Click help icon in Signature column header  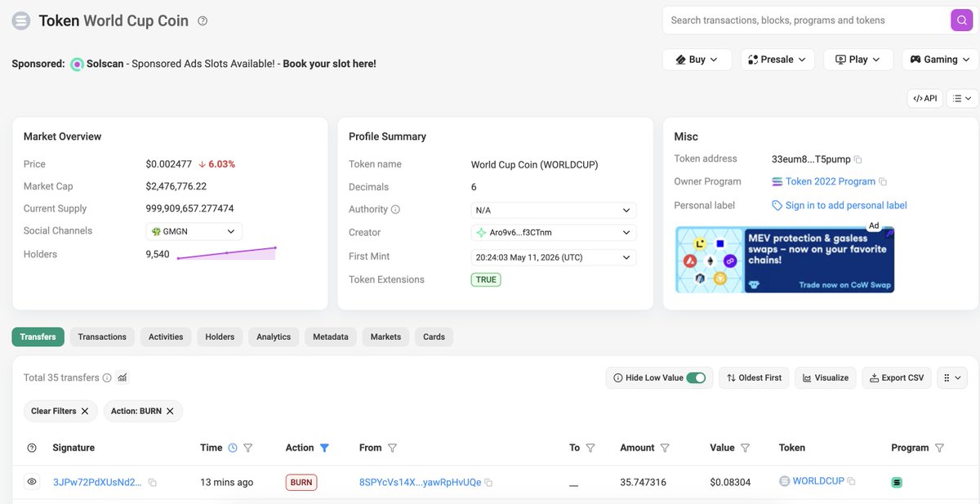pos(32,448)
